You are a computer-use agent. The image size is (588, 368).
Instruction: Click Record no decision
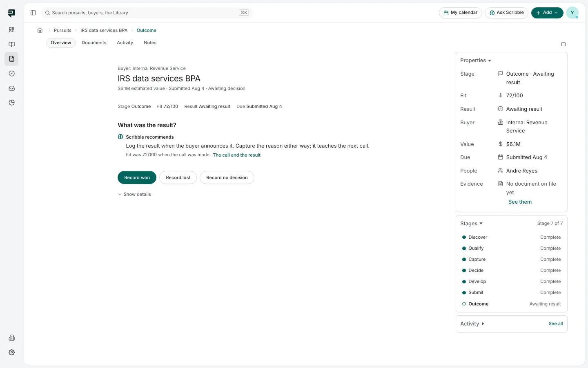click(227, 177)
